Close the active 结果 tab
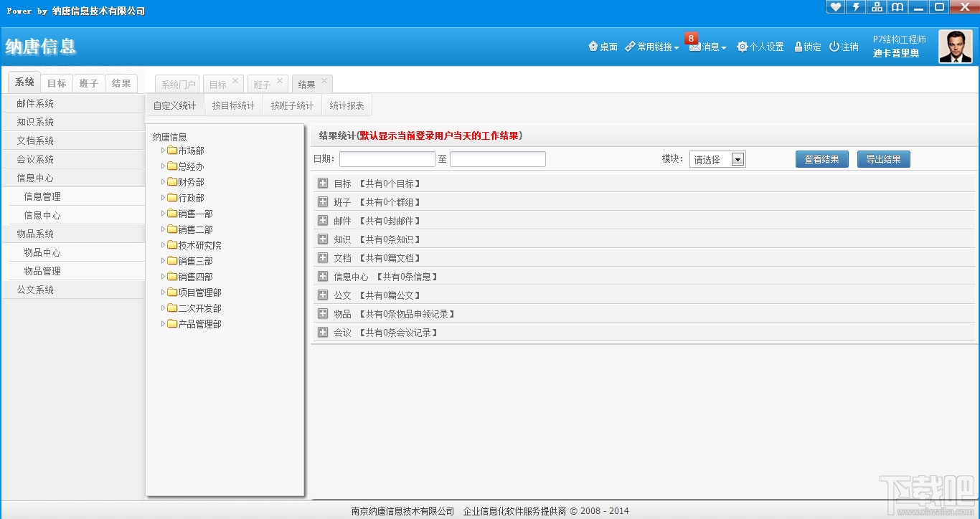Viewport: 980px width, 519px height. tap(324, 81)
